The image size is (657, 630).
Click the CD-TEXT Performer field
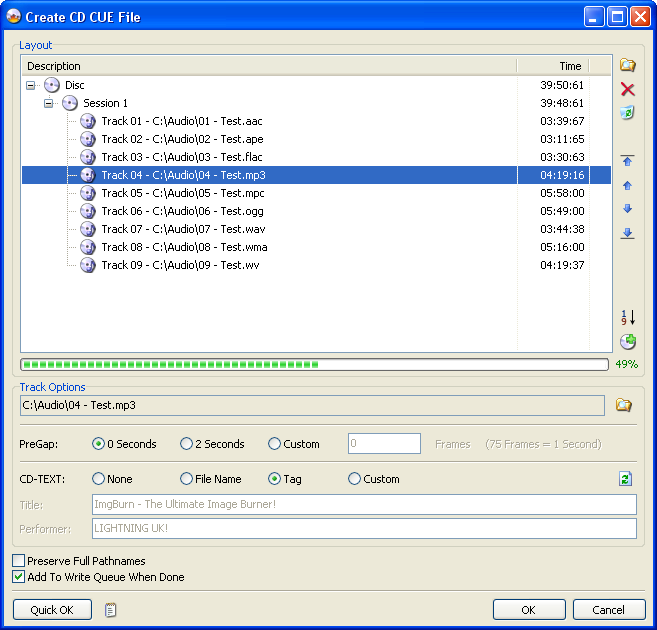tap(364, 528)
